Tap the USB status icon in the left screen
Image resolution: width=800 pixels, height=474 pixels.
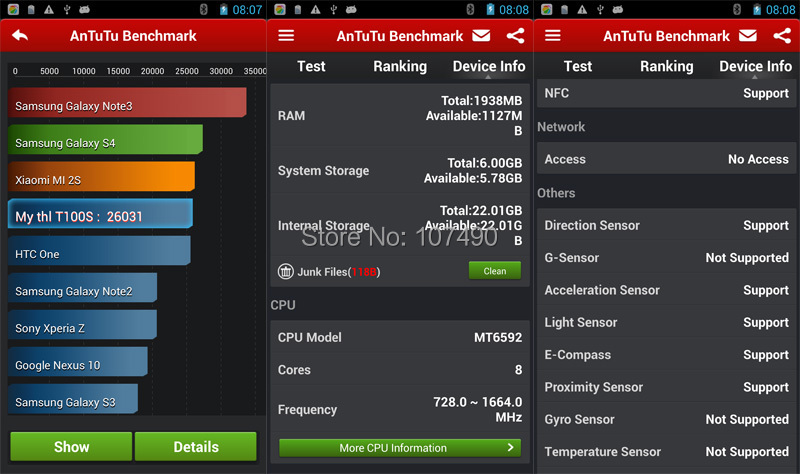[67, 9]
